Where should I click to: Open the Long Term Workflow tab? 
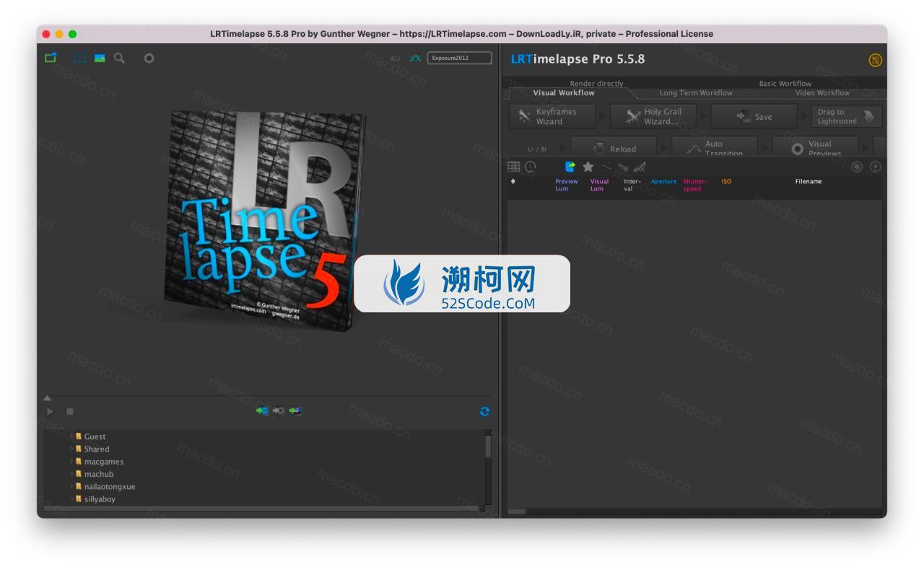click(696, 93)
